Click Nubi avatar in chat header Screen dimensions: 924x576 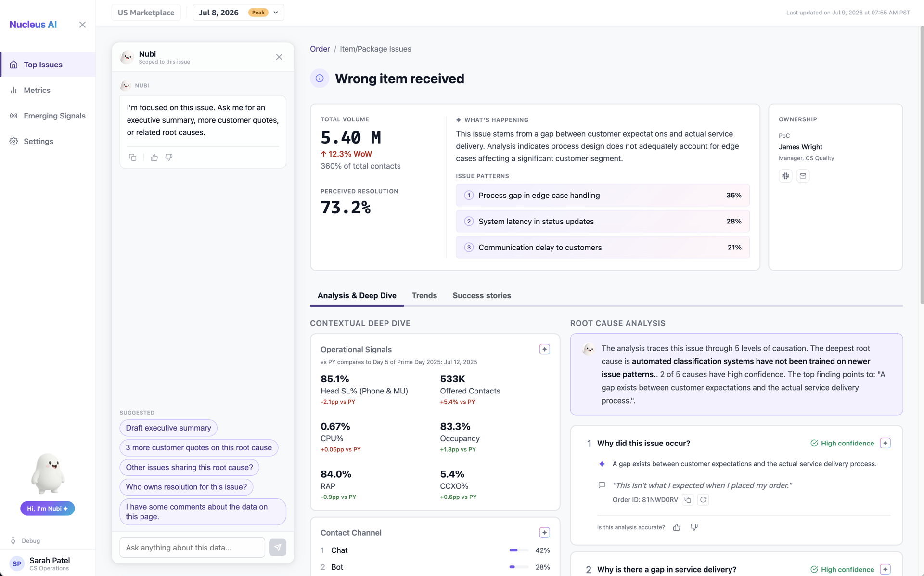[127, 57]
